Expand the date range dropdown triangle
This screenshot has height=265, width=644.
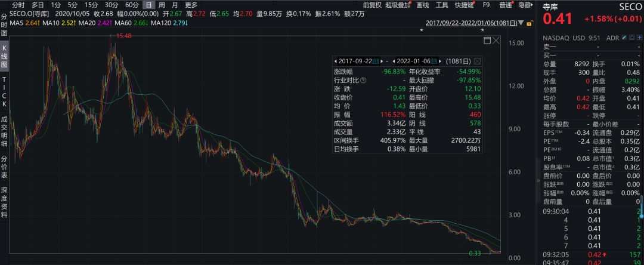coord(521,23)
